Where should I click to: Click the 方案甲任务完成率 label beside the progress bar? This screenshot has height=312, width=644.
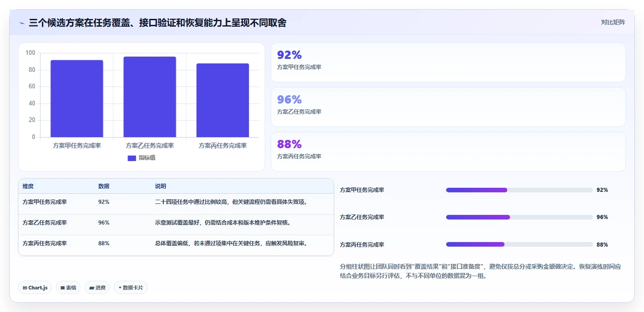(362, 190)
